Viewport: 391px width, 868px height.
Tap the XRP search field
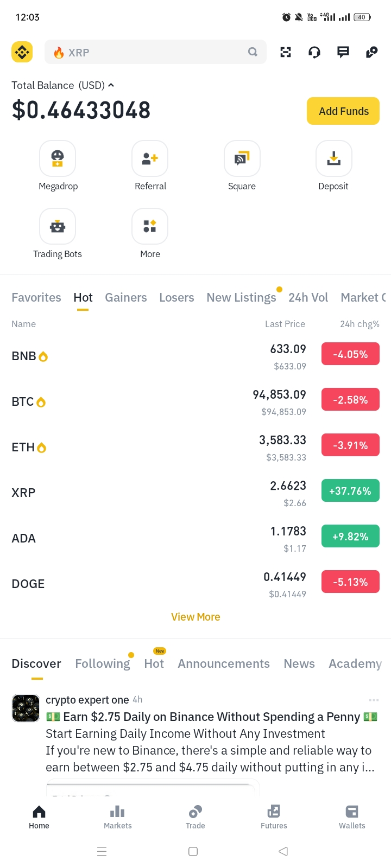tap(155, 52)
